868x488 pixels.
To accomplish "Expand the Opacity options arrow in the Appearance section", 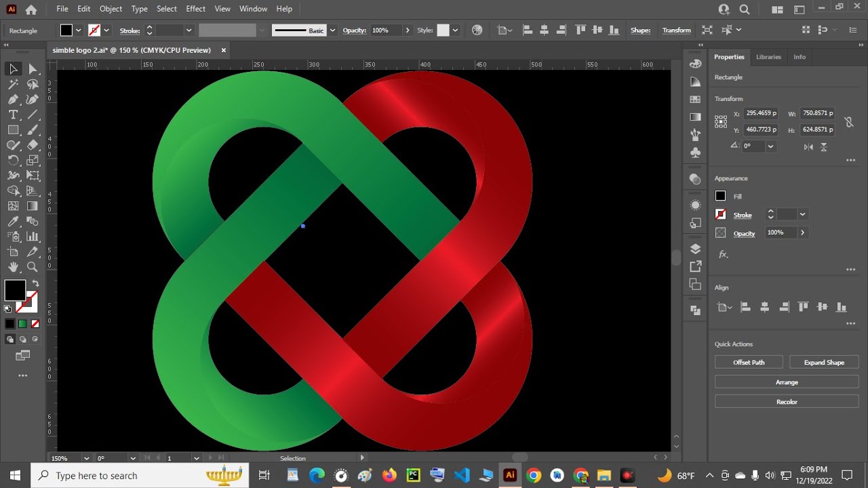I will pyautogui.click(x=802, y=232).
